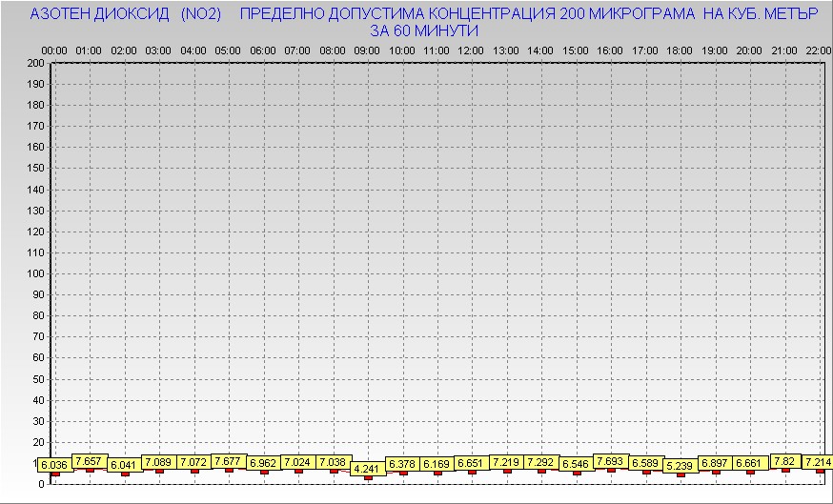
Task: Click the 05:00 time axis label
Action: [228, 51]
